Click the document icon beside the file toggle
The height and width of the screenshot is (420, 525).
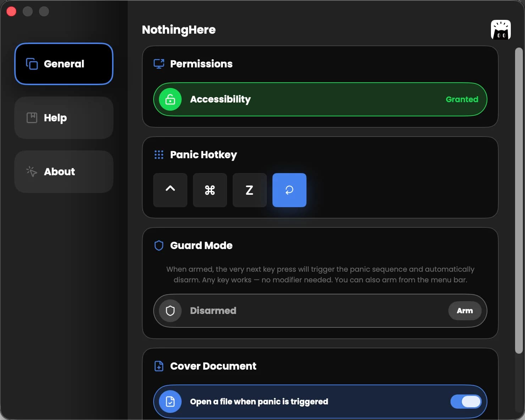(170, 402)
